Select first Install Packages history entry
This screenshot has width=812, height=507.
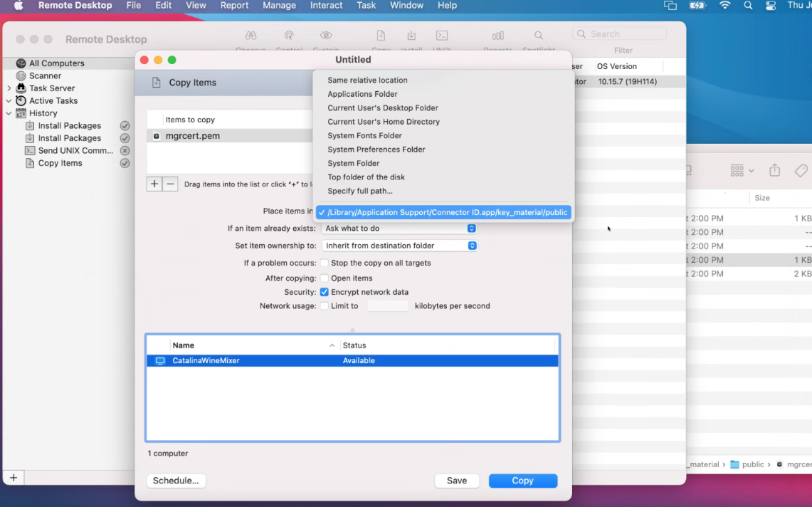point(70,125)
